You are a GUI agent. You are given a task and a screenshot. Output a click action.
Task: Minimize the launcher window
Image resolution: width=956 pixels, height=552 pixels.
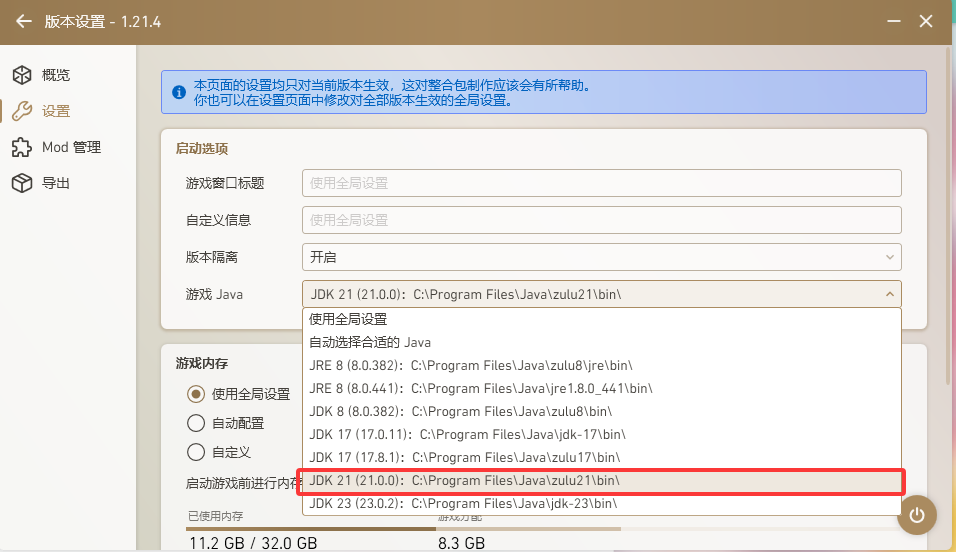(x=894, y=21)
